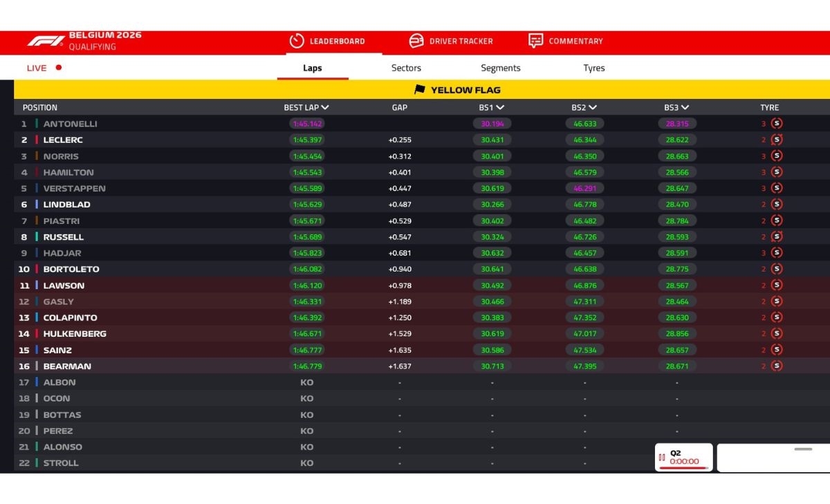Open Leaderboard via stopwatch icon
830x504 pixels.
pyautogui.click(x=297, y=41)
